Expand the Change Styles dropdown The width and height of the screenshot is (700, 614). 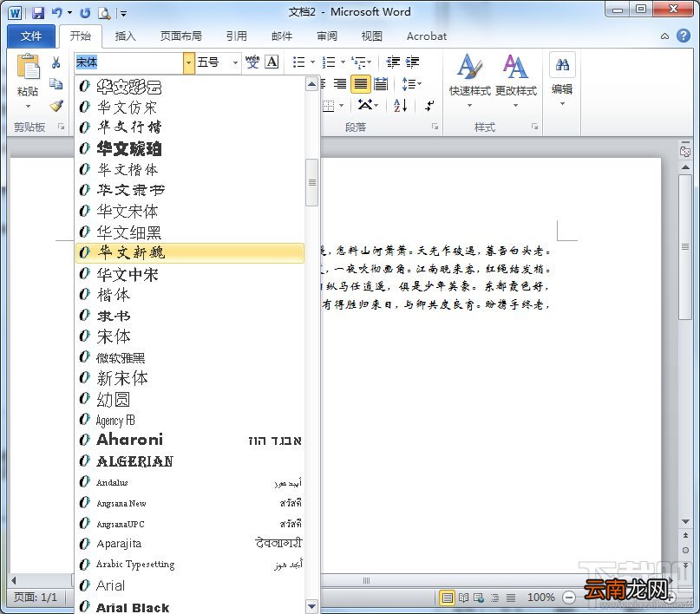pyautogui.click(x=515, y=106)
